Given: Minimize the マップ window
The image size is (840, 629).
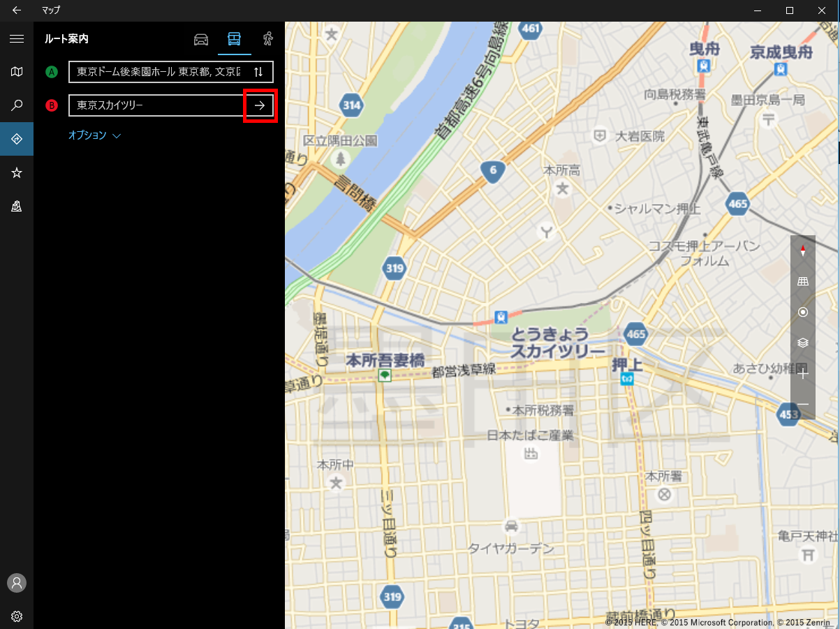Looking at the screenshot, I should pos(757,10).
